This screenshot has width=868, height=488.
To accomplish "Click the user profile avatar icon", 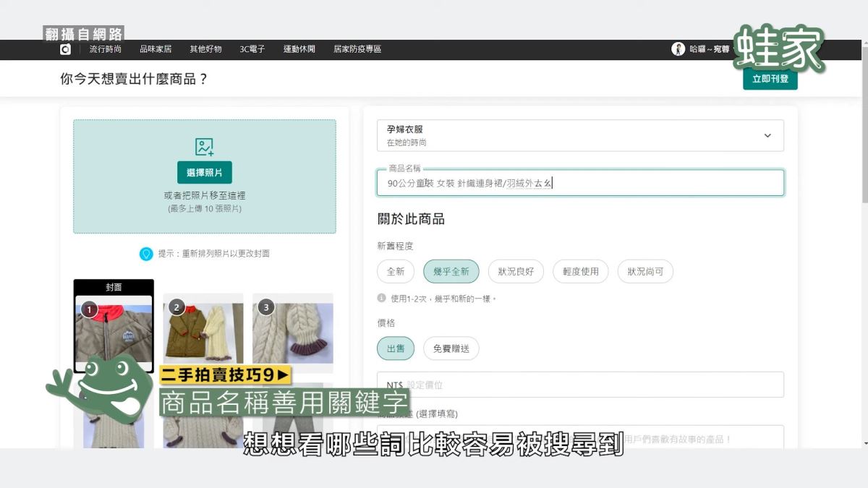I will [678, 49].
